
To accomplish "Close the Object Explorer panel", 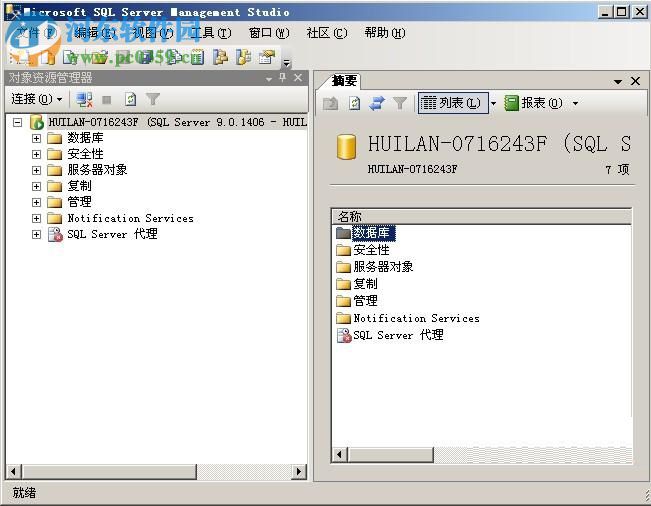I will tap(298, 77).
